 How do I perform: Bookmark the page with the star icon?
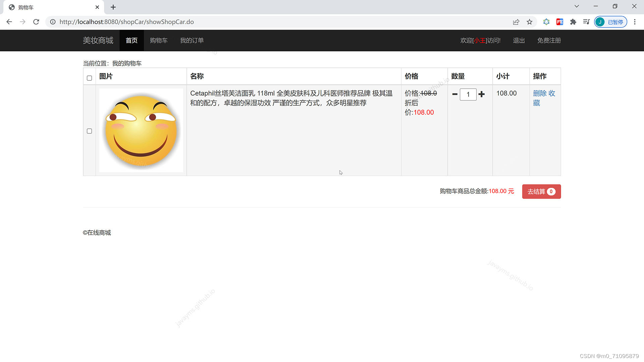point(529,22)
